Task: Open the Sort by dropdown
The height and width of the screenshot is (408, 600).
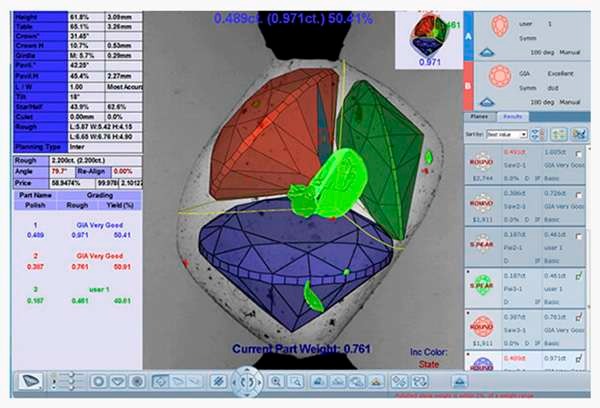Action: (x=507, y=134)
